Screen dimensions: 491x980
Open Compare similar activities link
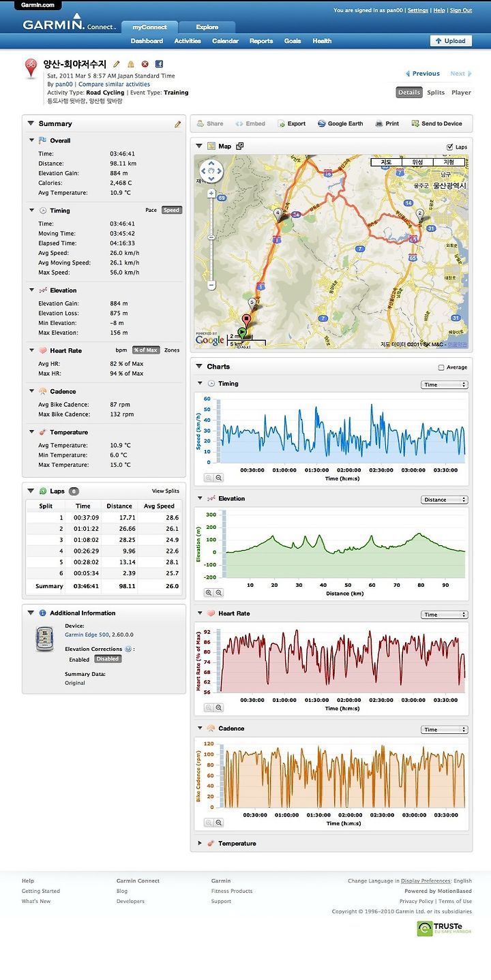[114, 85]
